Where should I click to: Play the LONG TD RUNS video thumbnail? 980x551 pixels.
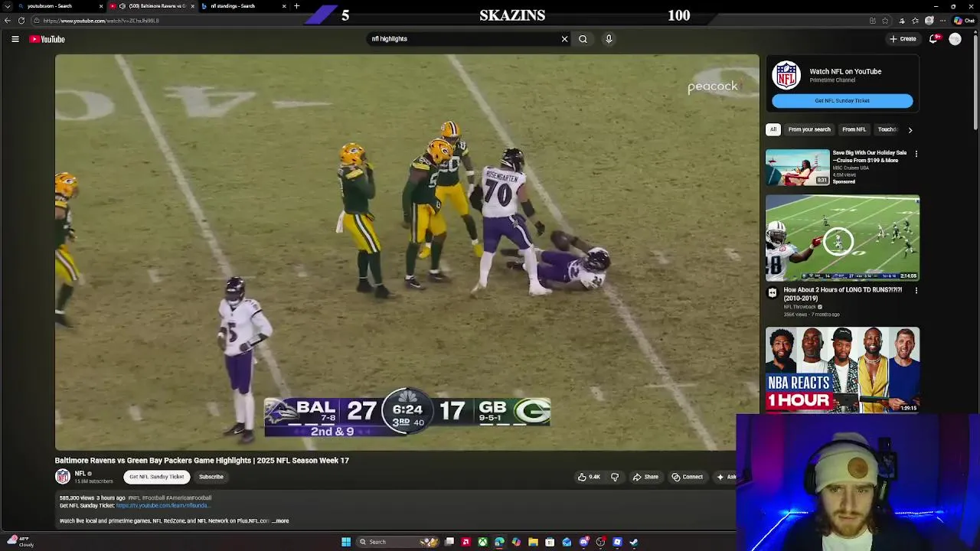(842, 238)
